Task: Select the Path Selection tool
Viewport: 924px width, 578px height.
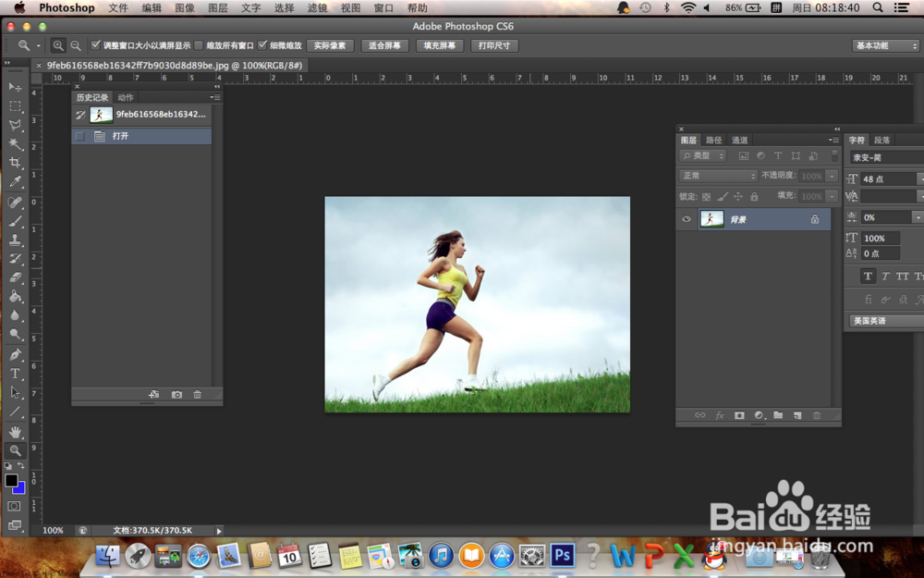Action: pyautogui.click(x=15, y=392)
